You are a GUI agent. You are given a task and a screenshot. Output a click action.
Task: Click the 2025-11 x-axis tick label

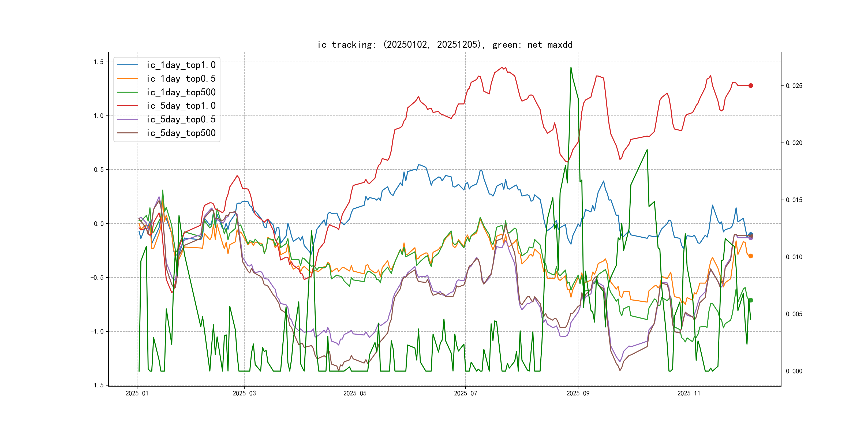pyautogui.click(x=689, y=393)
